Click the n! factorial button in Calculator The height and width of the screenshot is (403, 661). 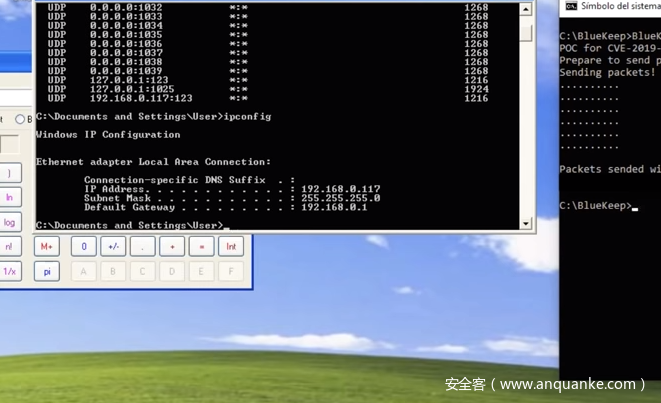click(9, 247)
